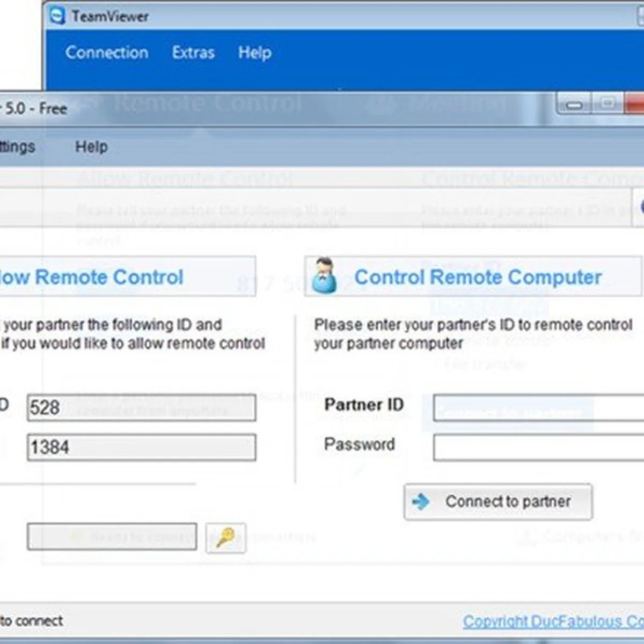This screenshot has width=644, height=644.
Task: Click the empty field beside key icon
Action: (x=112, y=537)
